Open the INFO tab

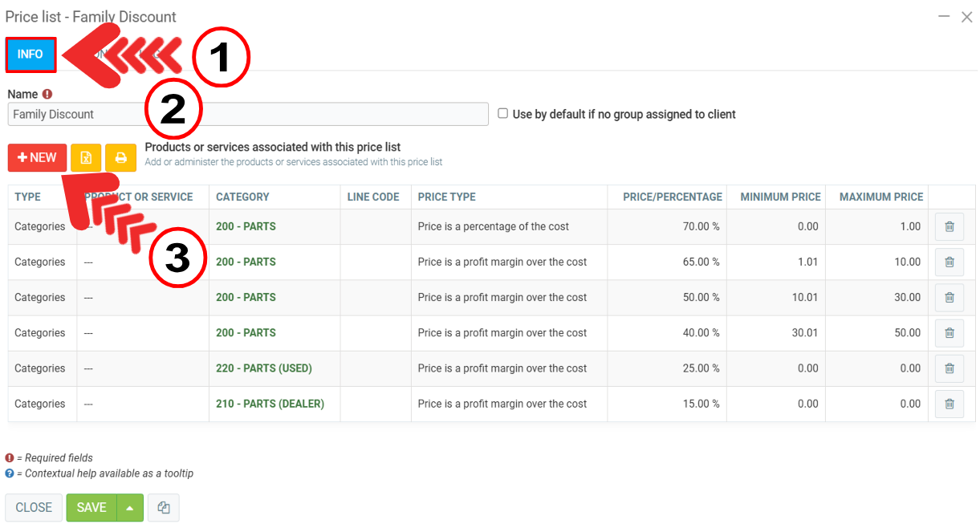tap(30, 55)
